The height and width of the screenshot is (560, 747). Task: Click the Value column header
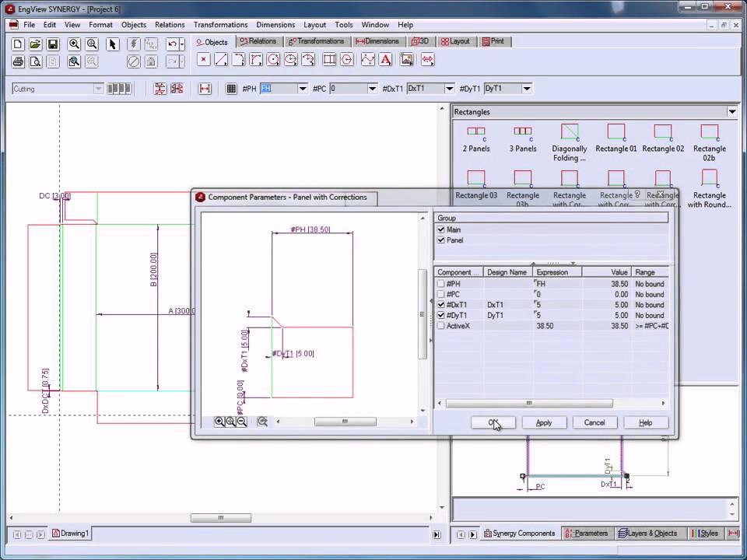point(606,272)
